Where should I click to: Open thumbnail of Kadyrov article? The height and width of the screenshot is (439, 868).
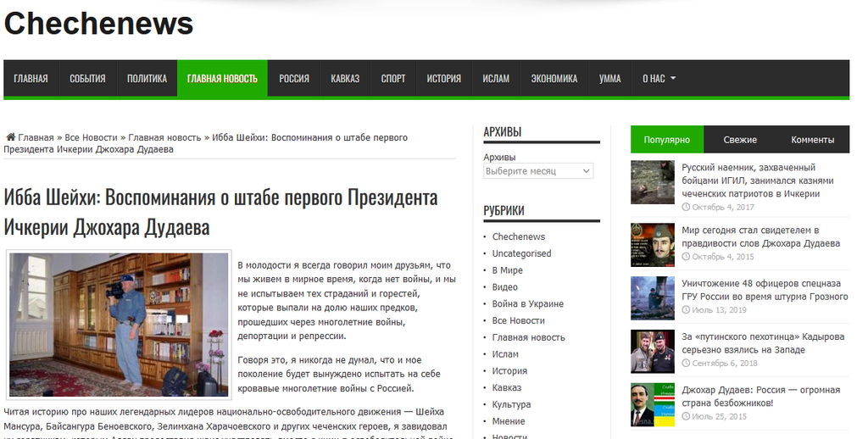(x=653, y=352)
